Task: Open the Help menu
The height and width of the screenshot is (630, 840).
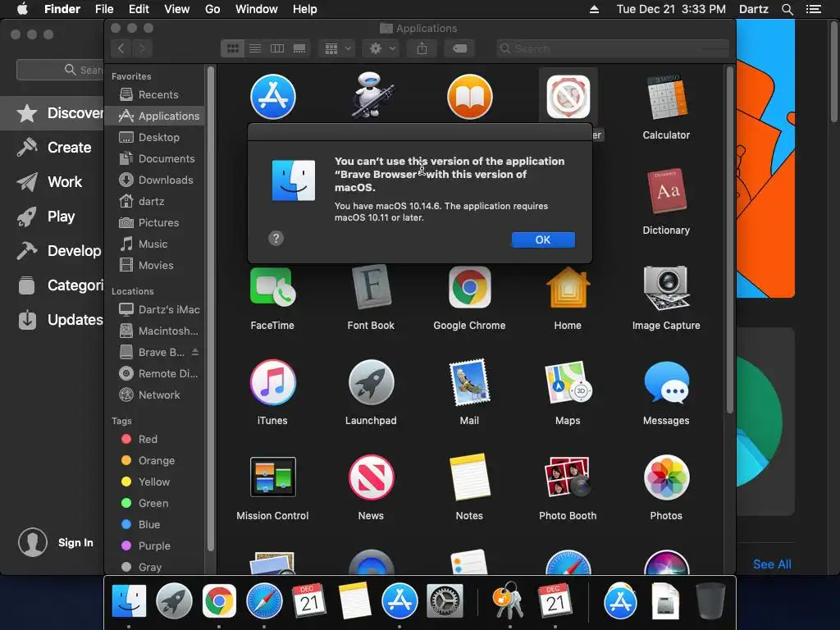Action: click(305, 9)
